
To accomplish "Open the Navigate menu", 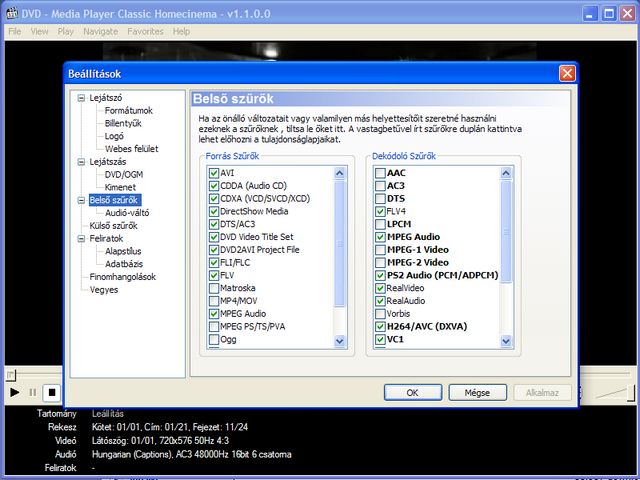I will (100, 31).
